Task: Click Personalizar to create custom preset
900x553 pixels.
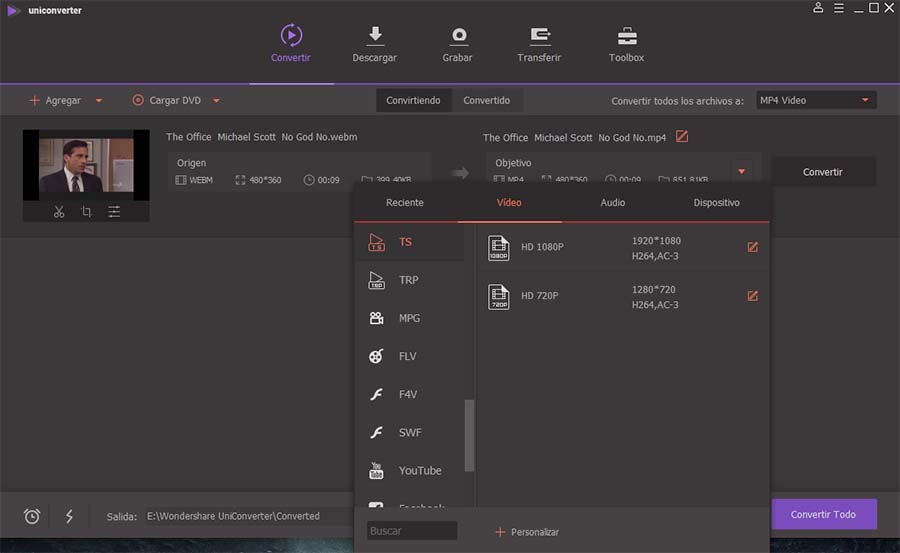Action: [527, 532]
